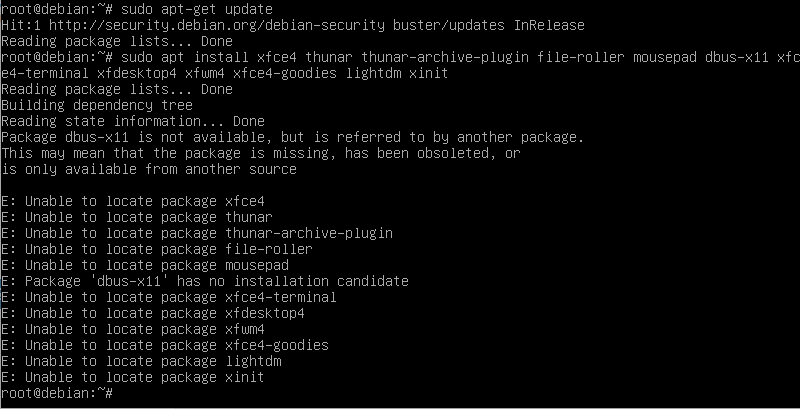The width and height of the screenshot is (800, 409).
Task: Click 'is only available from another source' line
Action: 148,169
